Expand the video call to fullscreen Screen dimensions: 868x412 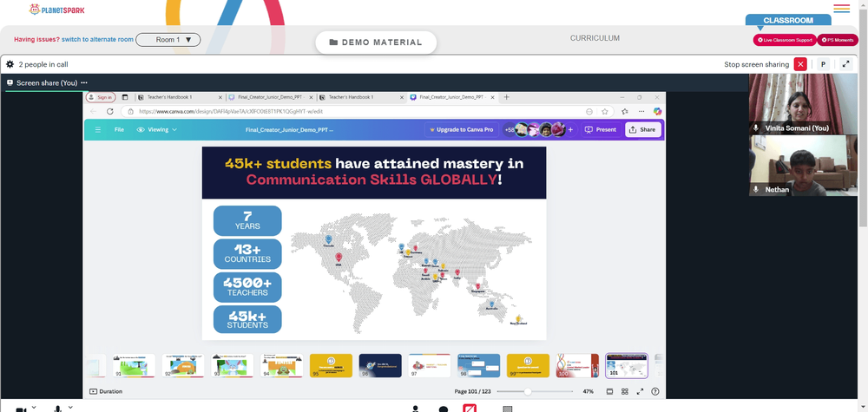coord(845,64)
